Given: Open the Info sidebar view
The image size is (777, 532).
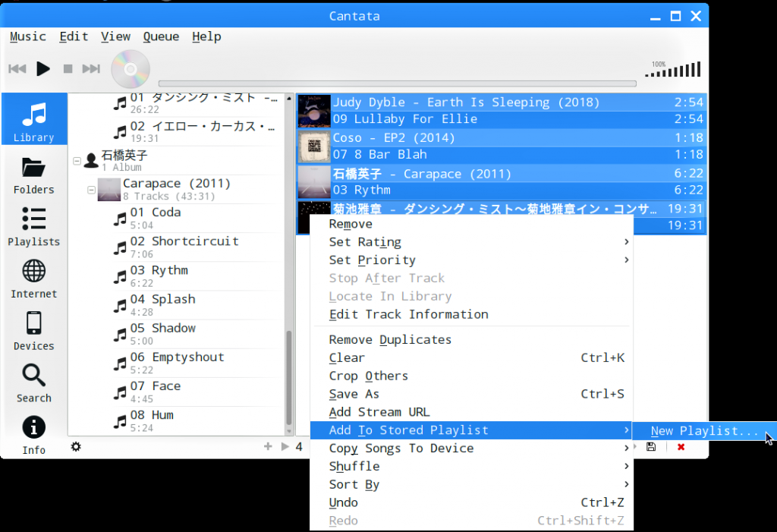Looking at the screenshot, I should click(x=33, y=435).
